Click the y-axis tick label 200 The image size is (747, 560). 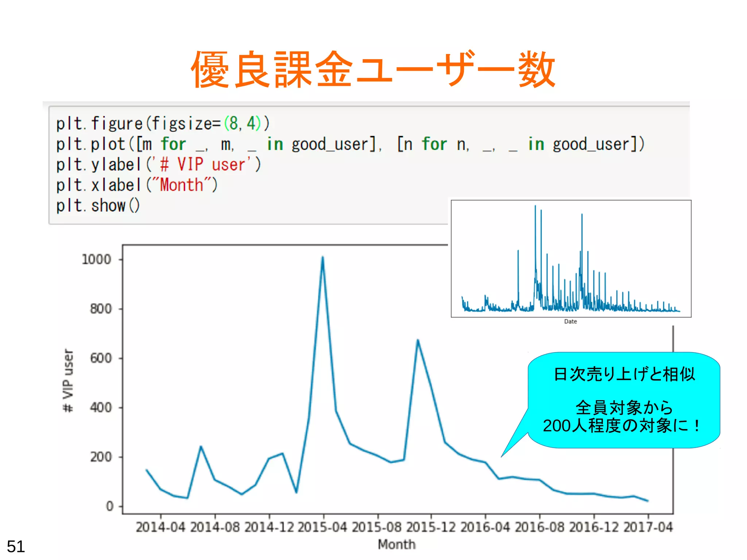tap(101, 457)
